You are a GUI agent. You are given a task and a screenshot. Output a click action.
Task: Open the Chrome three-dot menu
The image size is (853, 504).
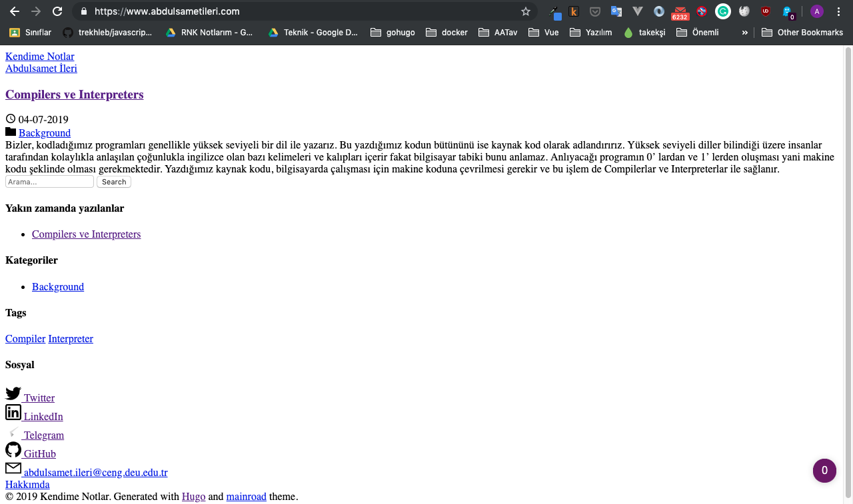[x=838, y=11]
